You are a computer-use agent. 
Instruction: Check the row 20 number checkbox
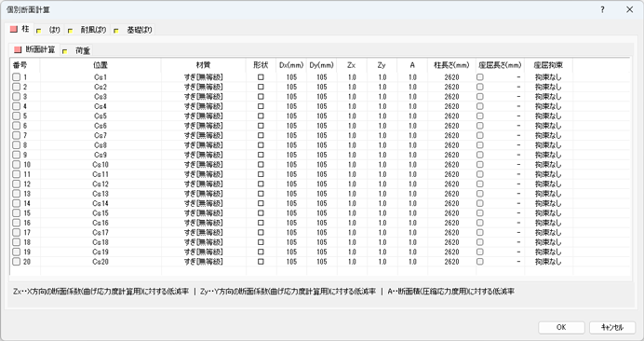[x=16, y=262]
